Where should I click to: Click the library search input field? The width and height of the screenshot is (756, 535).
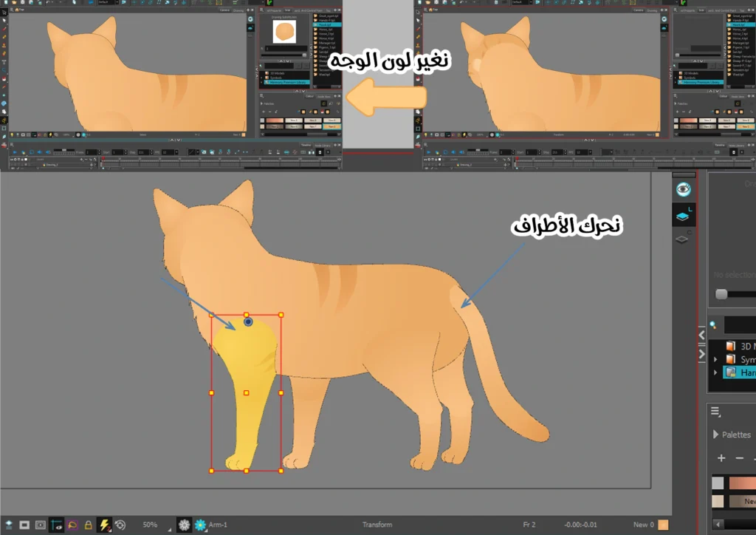click(x=739, y=324)
